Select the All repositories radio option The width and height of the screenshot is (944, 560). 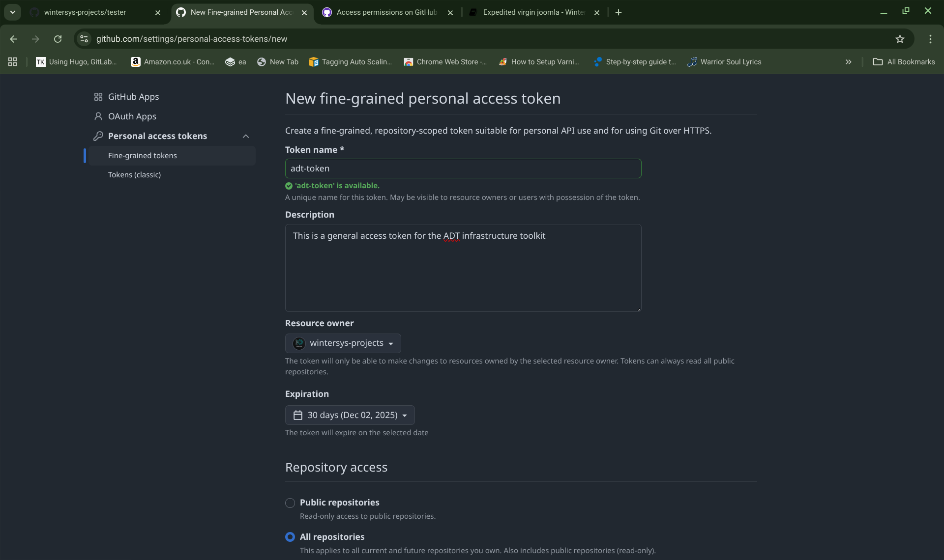pyautogui.click(x=290, y=537)
